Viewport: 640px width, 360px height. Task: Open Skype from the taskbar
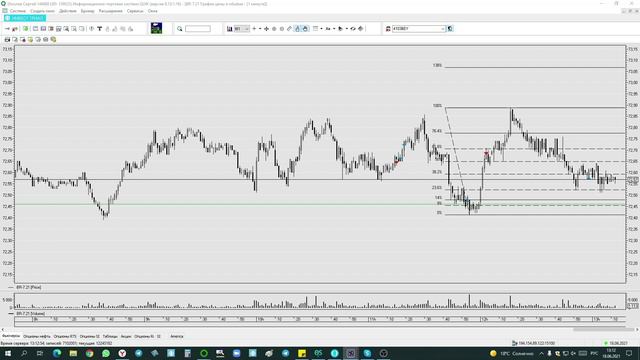(x=367, y=353)
